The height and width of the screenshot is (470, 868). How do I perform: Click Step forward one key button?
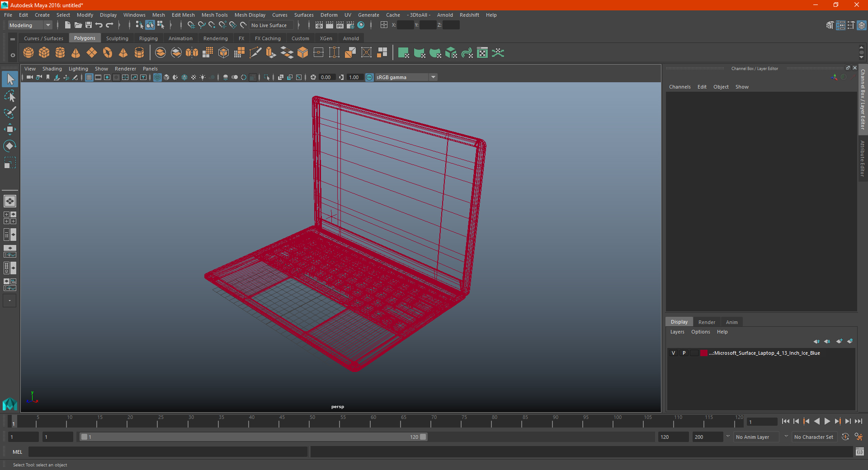838,421
